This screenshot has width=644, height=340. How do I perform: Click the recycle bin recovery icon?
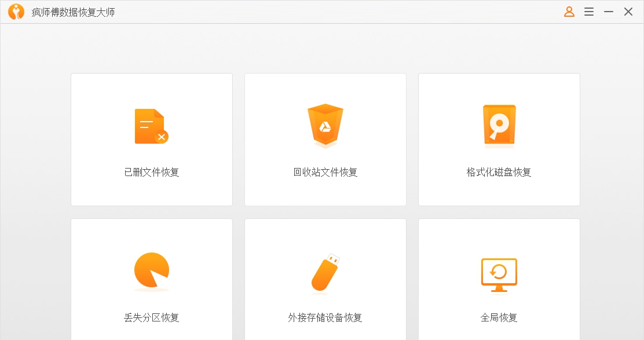tap(325, 126)
